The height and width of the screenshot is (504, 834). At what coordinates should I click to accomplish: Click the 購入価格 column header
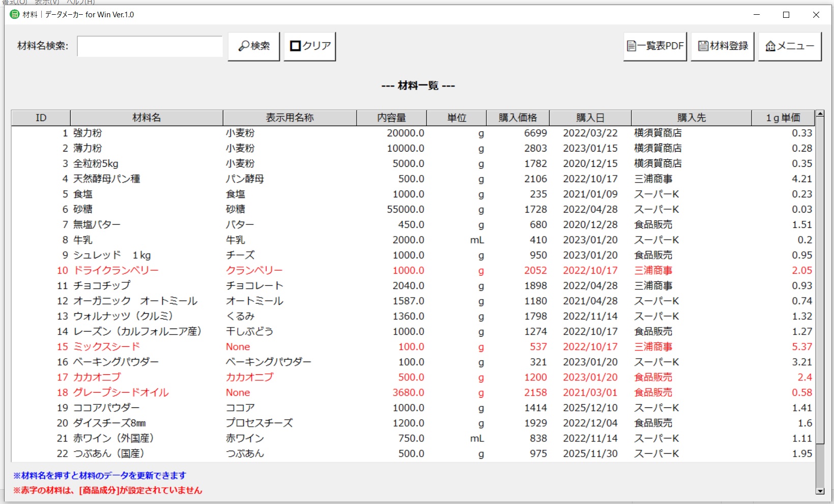click(518, 118)
